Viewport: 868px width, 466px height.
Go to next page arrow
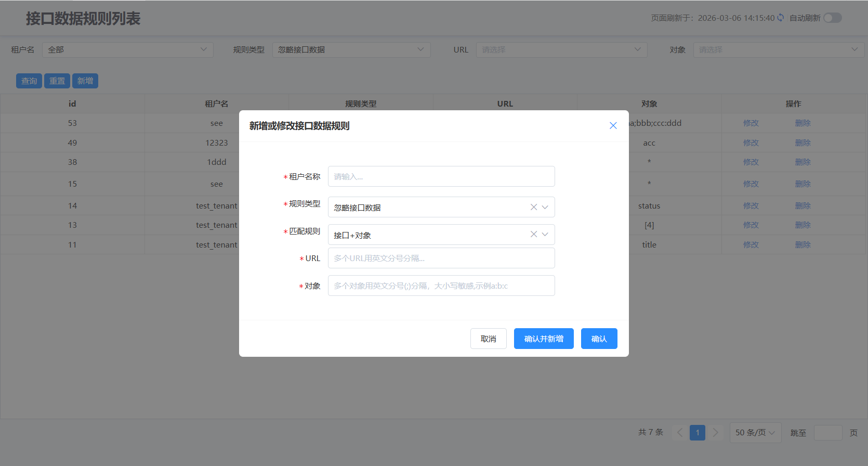click(716, 433)
